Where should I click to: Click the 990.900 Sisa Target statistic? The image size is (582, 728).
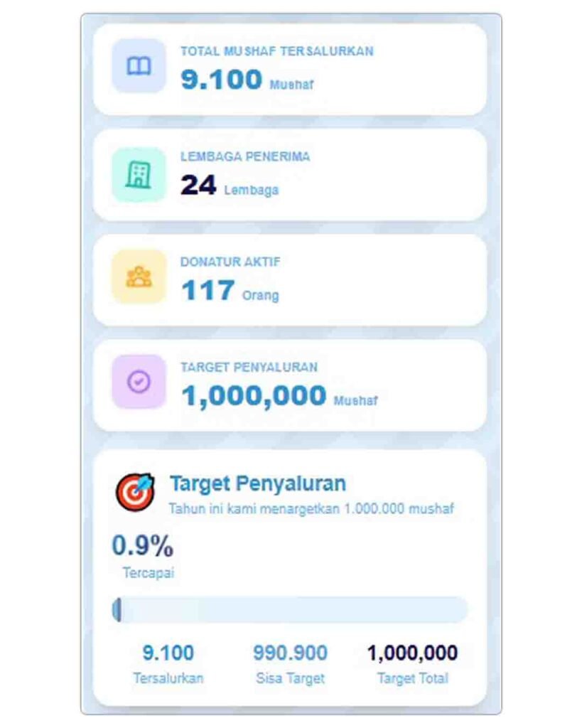tap(290, 653)
